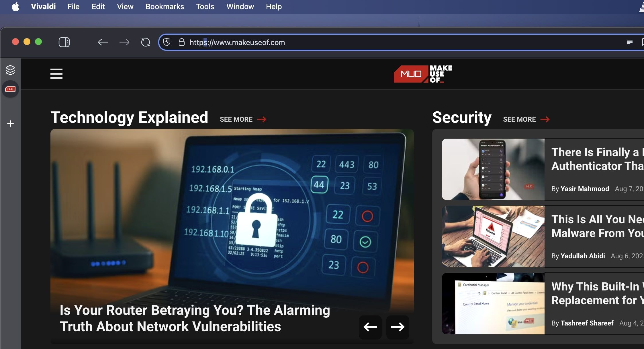
Task: Open Reader View from the address bar
Action: [x=629, y=42]
